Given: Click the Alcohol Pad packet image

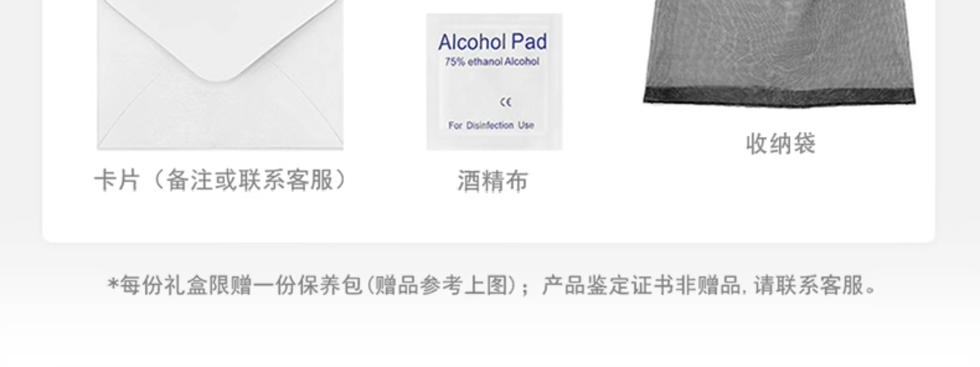Looking at the screenshot, I should 494,82.
